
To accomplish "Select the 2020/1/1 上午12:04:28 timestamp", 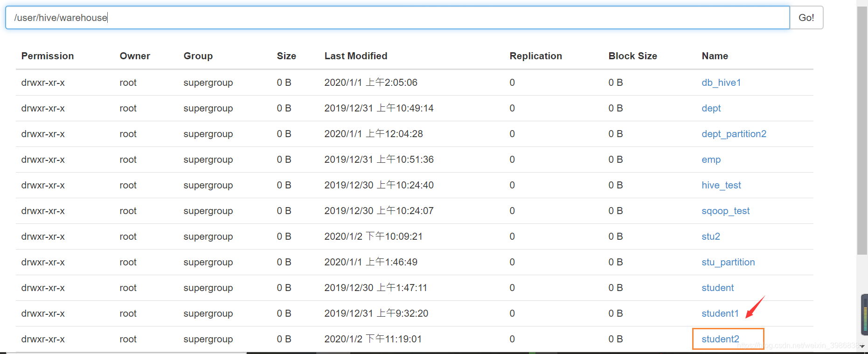I will click(374, 134).
